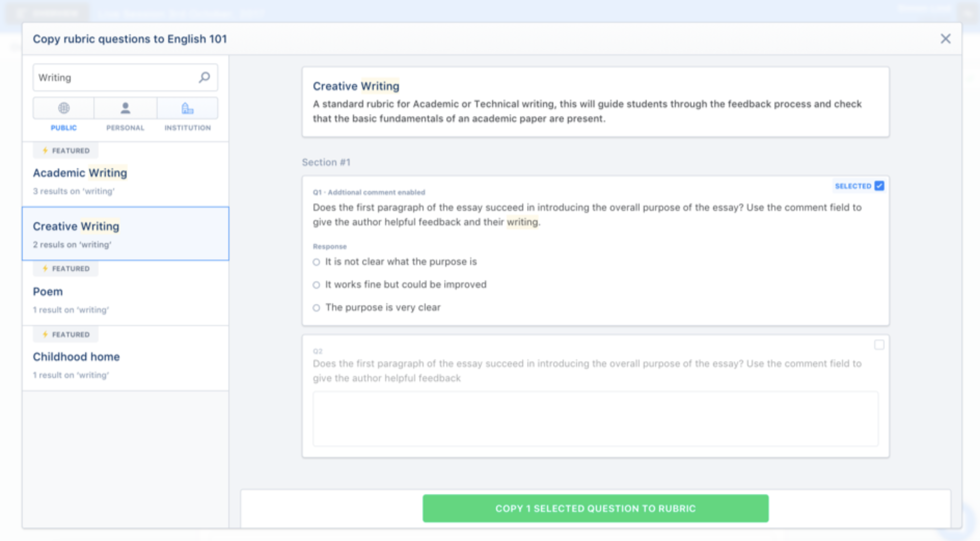
Task: Open the Childhood home rubric
Action: click(x=76, y=357)
